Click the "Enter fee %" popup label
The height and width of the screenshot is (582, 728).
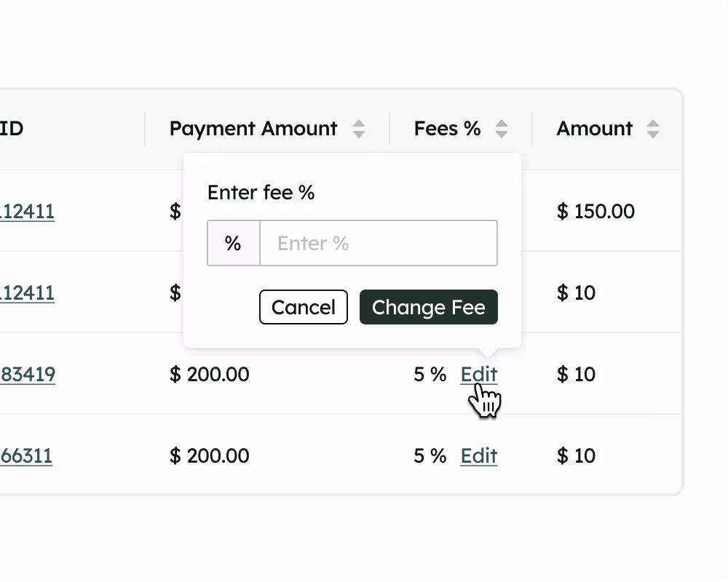(x=261, y=193)
